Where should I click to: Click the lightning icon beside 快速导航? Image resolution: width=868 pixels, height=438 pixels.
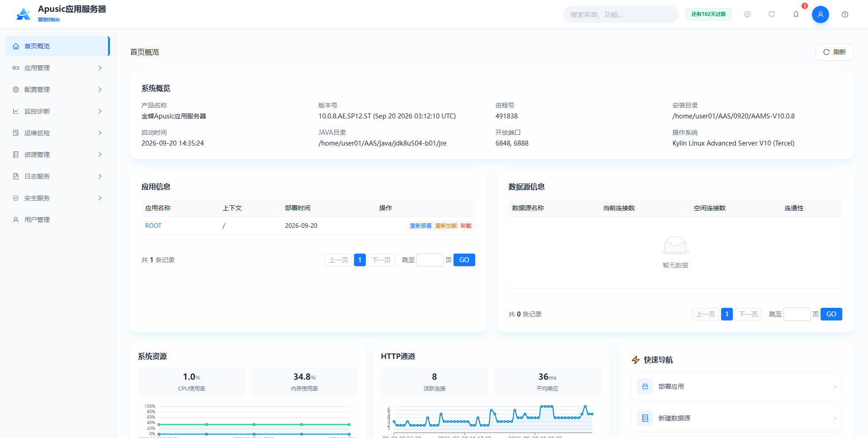pyautogui.click(x=636, y=360)
